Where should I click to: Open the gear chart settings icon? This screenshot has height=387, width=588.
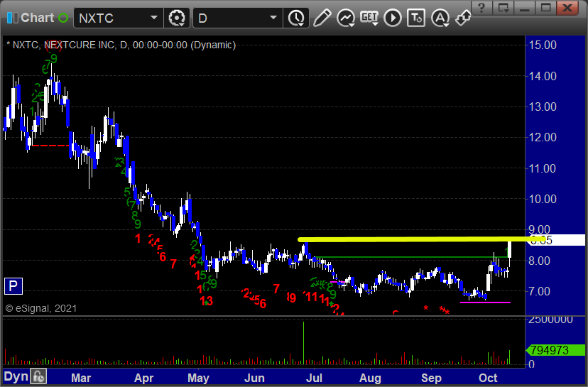tap(177, 18)
